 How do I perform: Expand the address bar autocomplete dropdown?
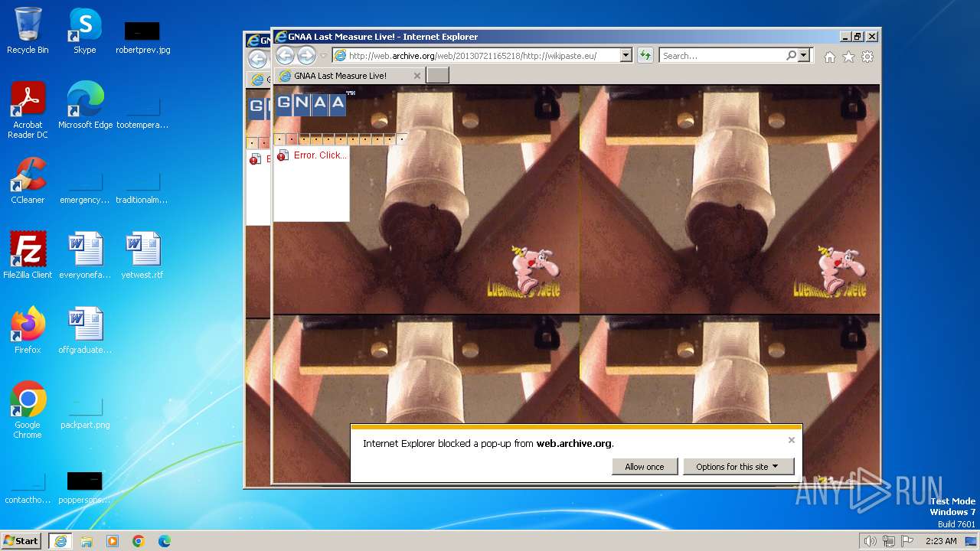pyautogui.click(x=626, y=55)
